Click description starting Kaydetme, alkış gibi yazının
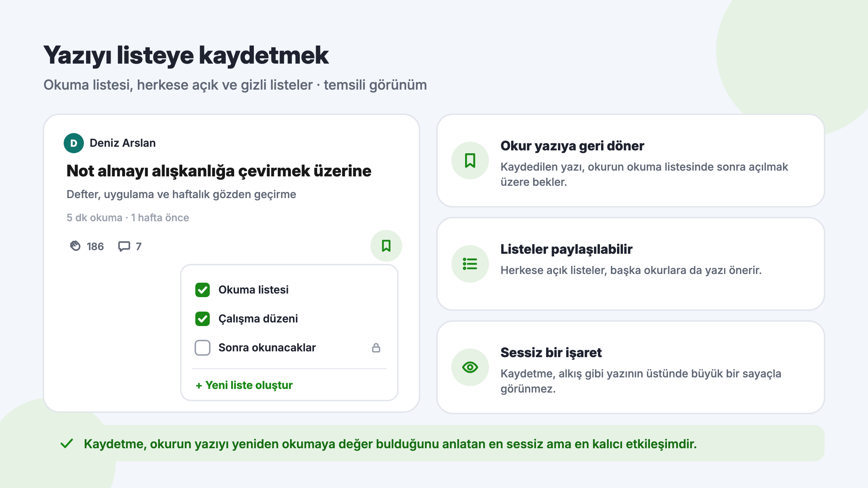 641,381
